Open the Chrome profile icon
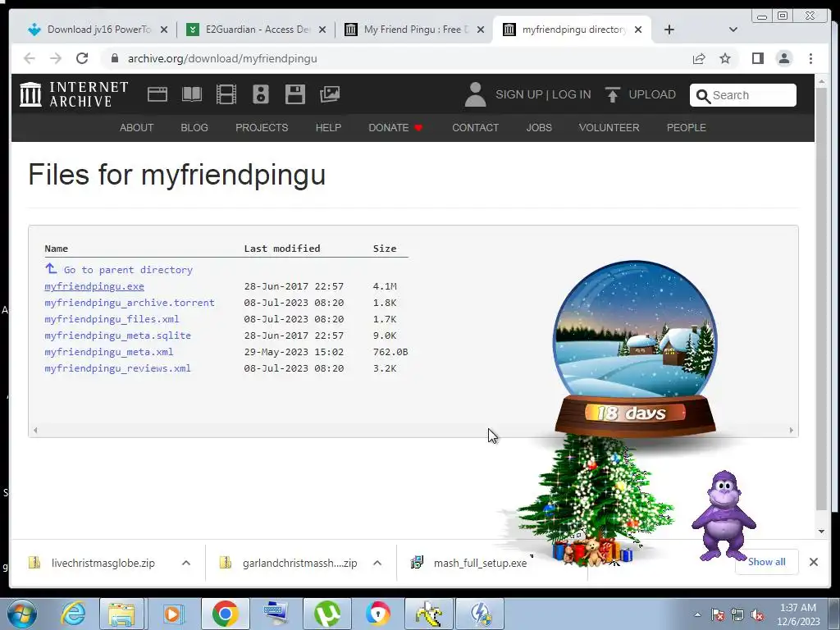The image size is (840, 630). pos(784,58)
